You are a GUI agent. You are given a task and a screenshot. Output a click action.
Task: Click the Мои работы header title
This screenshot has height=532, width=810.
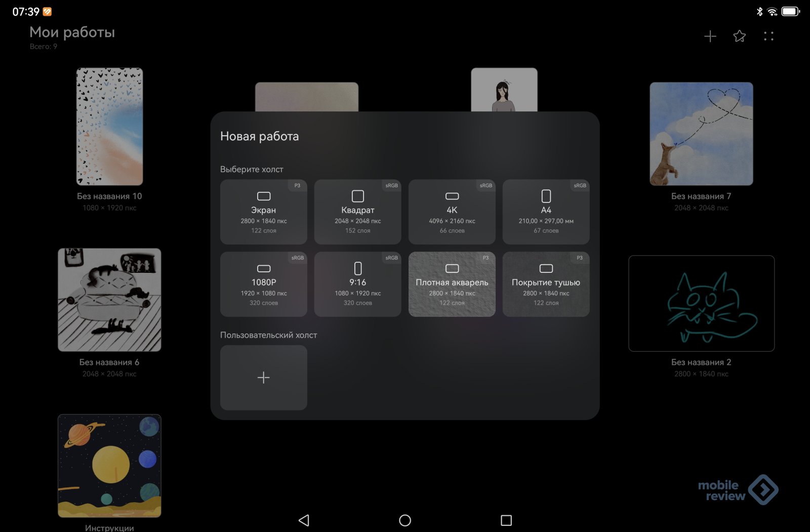72,32
